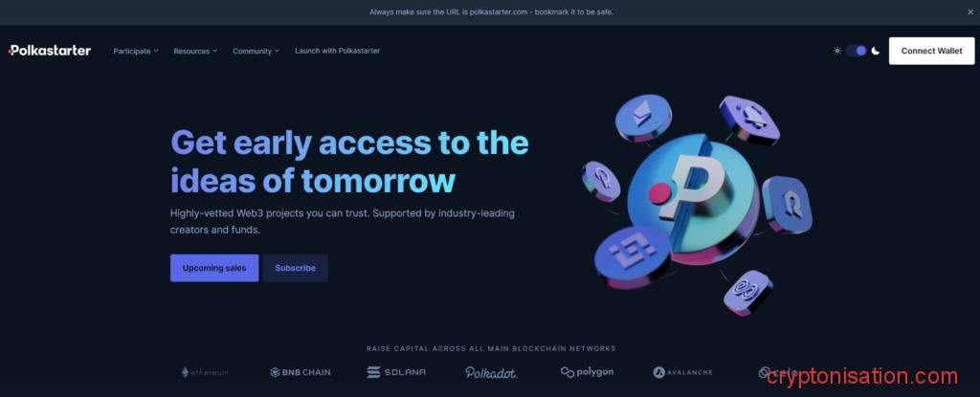Click the Subscribe button
980x397 pixels.
pyautogui.click(x=295, y=268)
